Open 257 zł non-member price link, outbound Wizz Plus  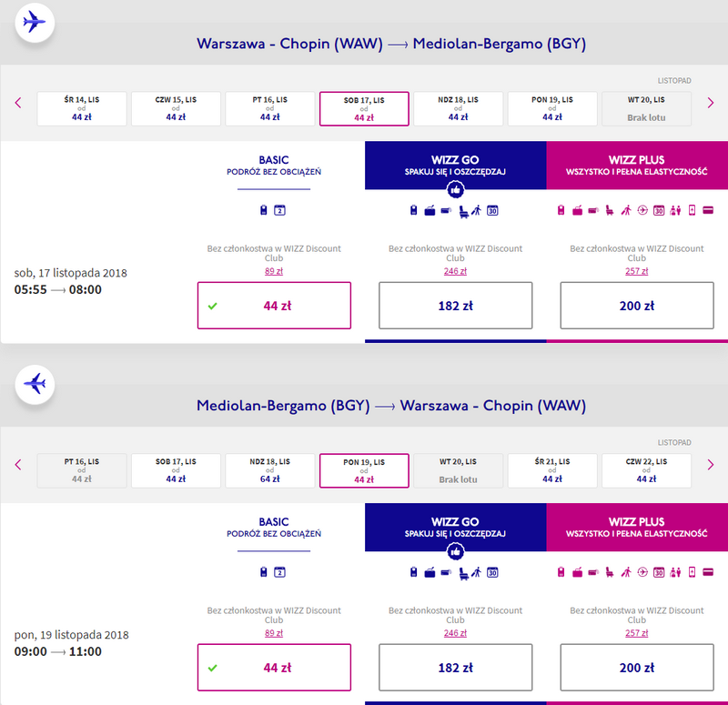click(x=637, y=271)
